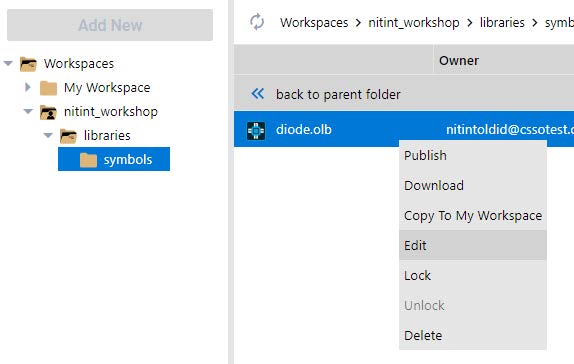Click the My Workspace folder icon
The height and width of the screenshot is (364, 574).
click(x=48, y=88)
